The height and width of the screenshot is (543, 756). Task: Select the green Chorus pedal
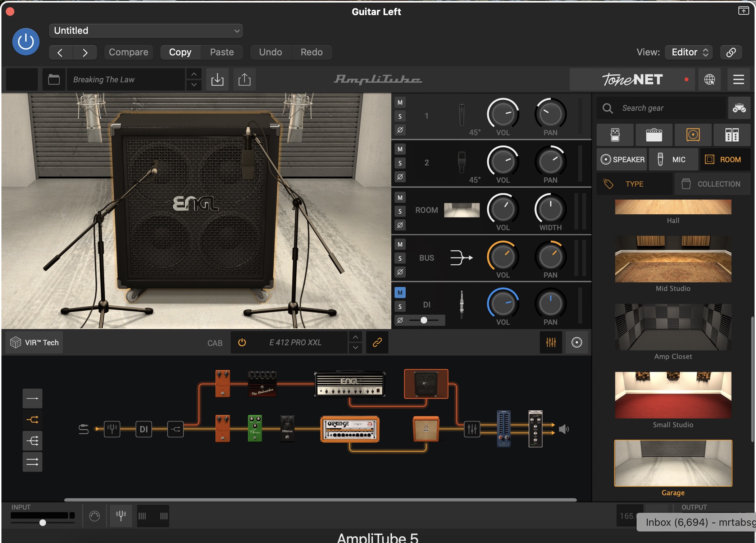[x=255, y=428]
